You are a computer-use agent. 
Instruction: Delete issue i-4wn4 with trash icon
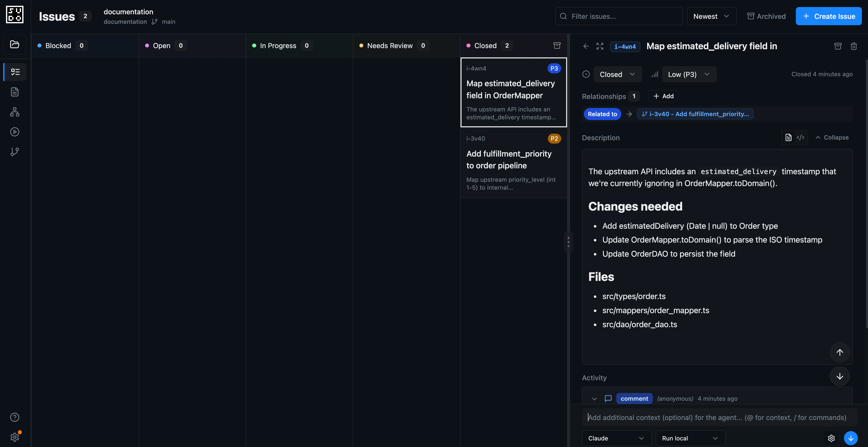point(854,46)
